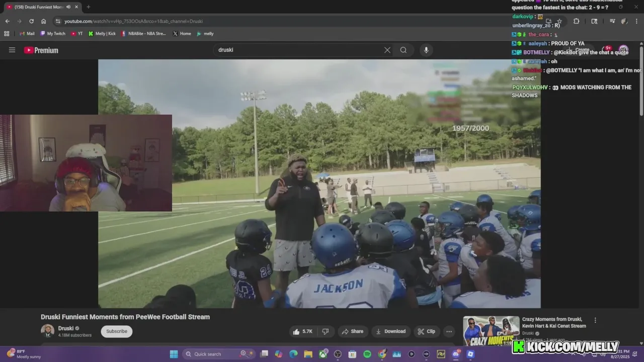Viewport: 644px width, 362px height.
Task: Open Crazy Moments from Druski recommended thumbnail
Action: (491, 331)
